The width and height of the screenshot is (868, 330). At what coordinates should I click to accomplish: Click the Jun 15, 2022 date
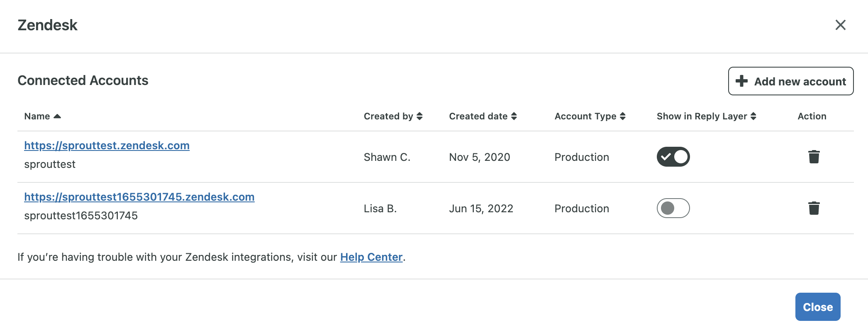(481, 209)
